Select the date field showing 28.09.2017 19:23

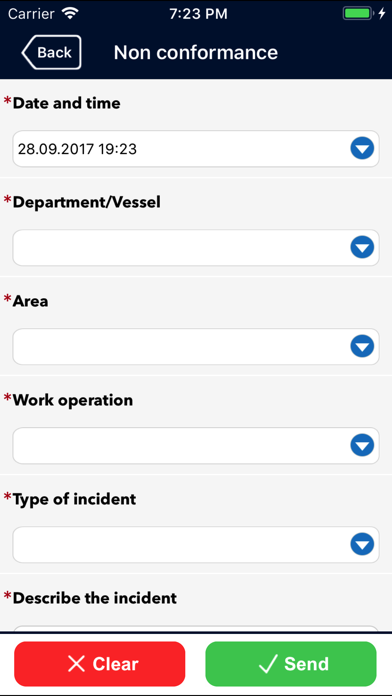[196, 149]
